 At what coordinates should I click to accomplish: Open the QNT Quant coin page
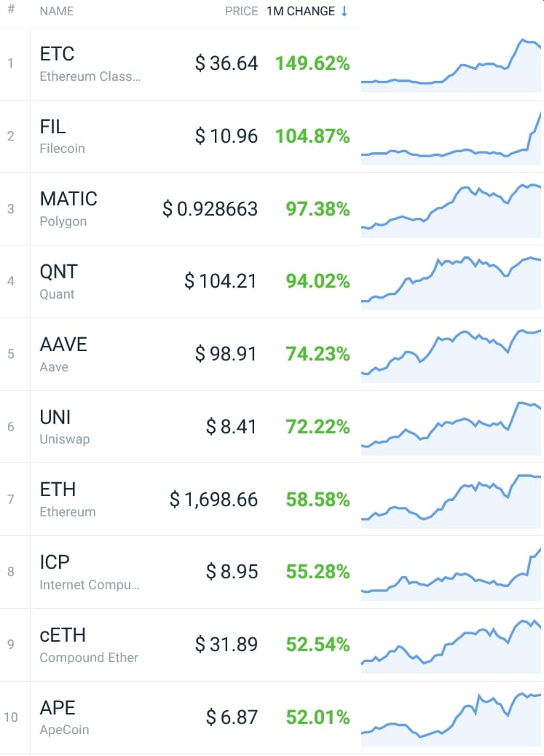58,282
